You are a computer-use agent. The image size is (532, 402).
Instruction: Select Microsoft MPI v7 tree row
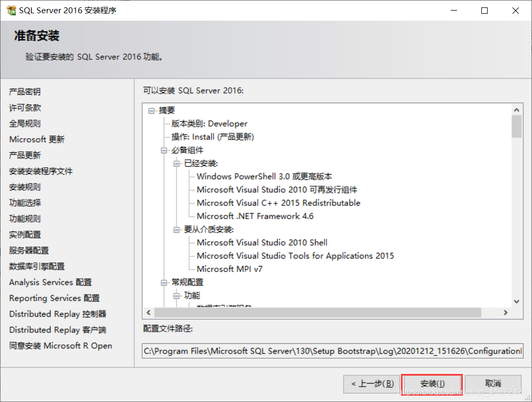(x=229, y=269)
